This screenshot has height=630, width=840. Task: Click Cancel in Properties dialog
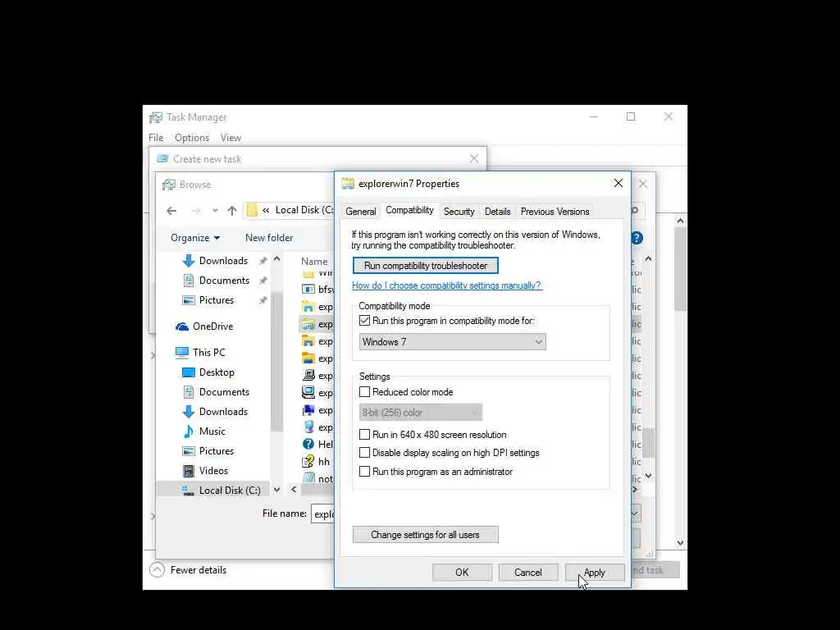pos(528,572)
